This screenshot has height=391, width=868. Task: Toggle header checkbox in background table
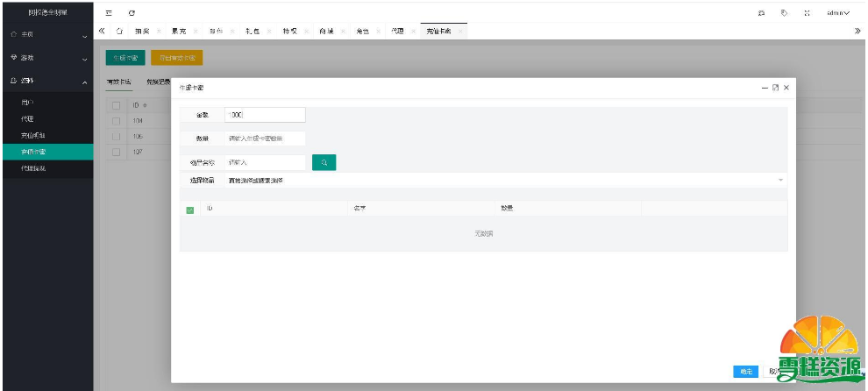coord(117,105)
